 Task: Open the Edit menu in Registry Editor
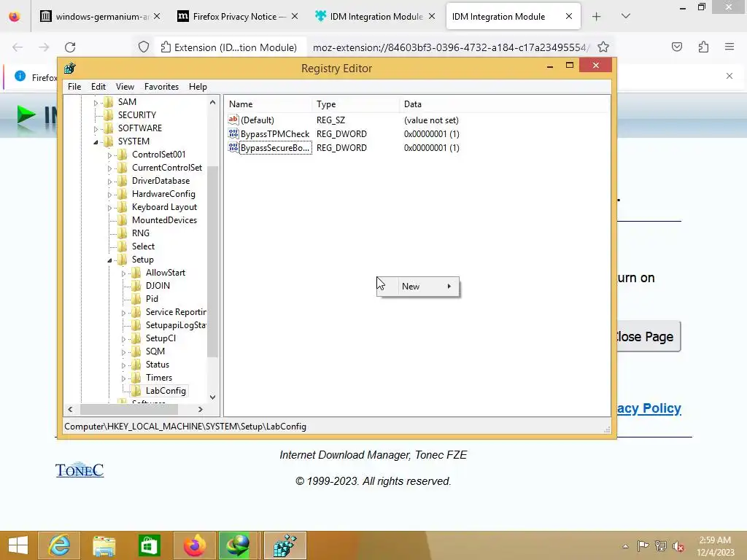tap(98, 87)
